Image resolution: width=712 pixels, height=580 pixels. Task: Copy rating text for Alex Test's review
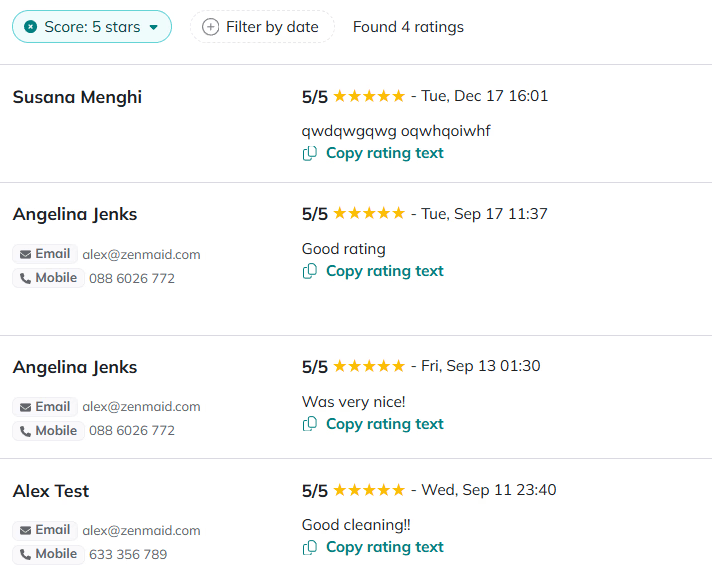[384, 547]
